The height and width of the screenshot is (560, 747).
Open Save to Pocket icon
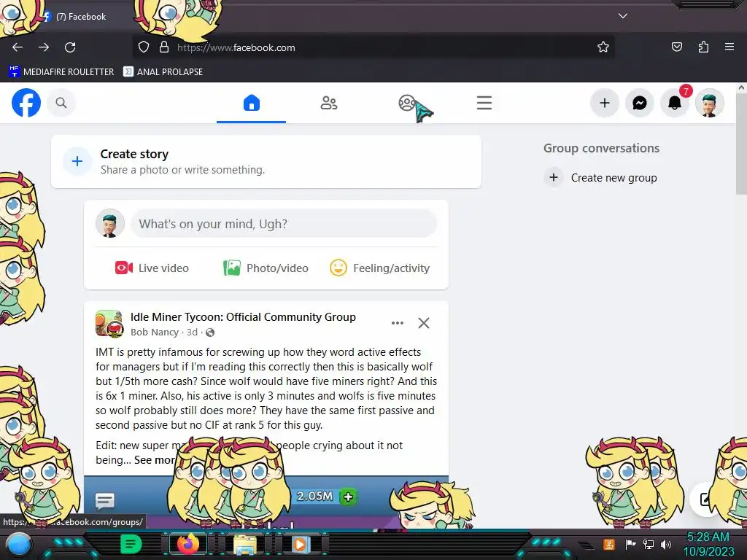click(x=677, y=47)
